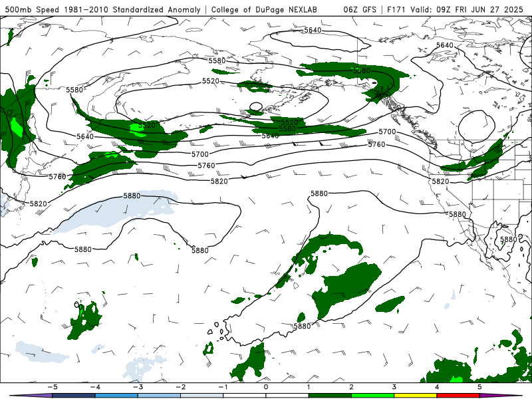Click the 'Standardized Anomaly' header text

[x=156, y=9]
